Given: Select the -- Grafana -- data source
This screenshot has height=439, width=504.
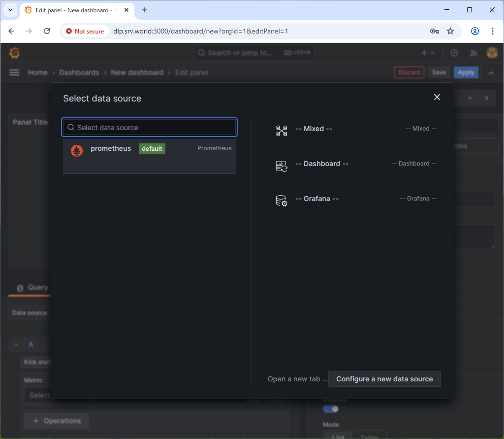Looking at the screenshot, I should [354, 206].
